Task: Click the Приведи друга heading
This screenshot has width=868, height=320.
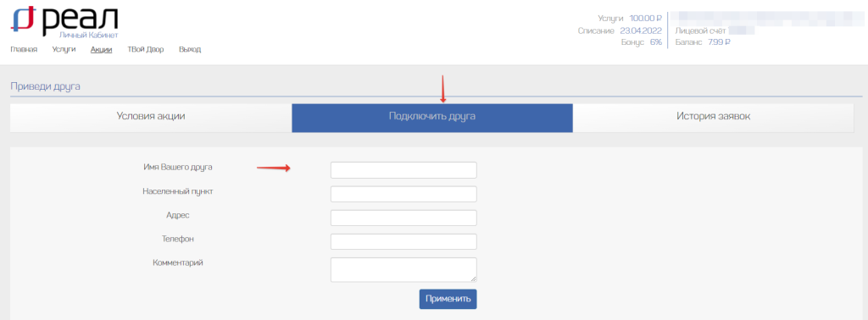Action: (46, 86)
